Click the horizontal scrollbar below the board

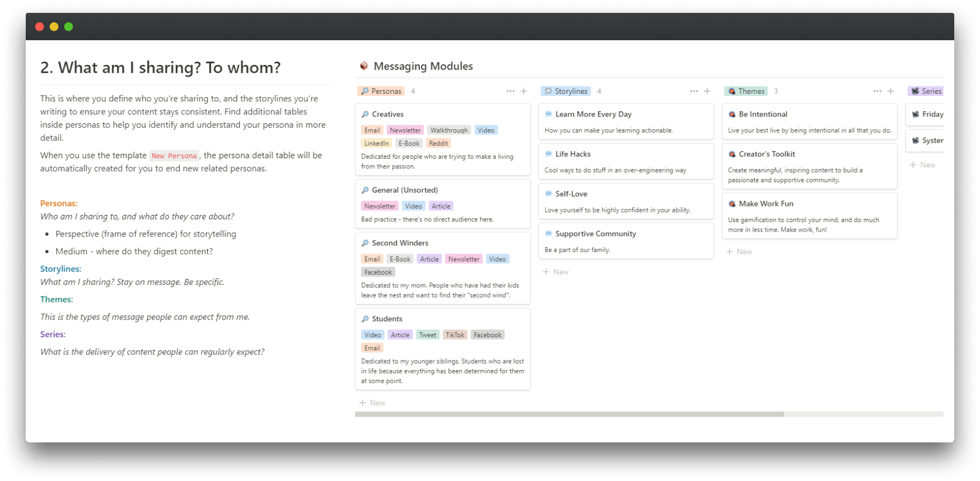569,415
